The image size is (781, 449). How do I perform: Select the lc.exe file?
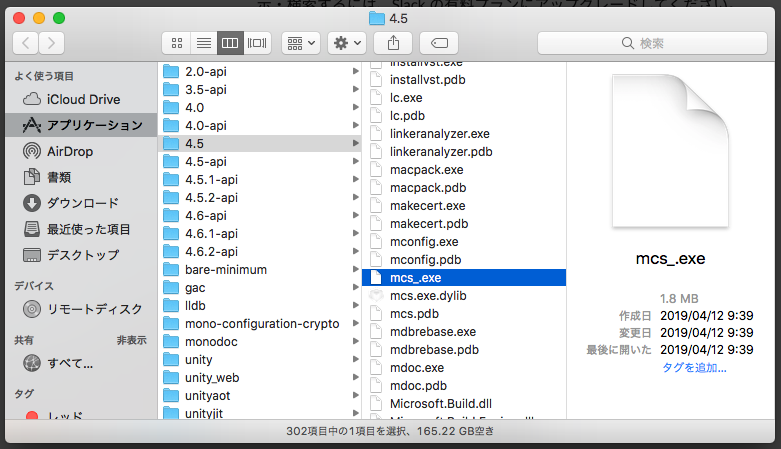(464, 98)
